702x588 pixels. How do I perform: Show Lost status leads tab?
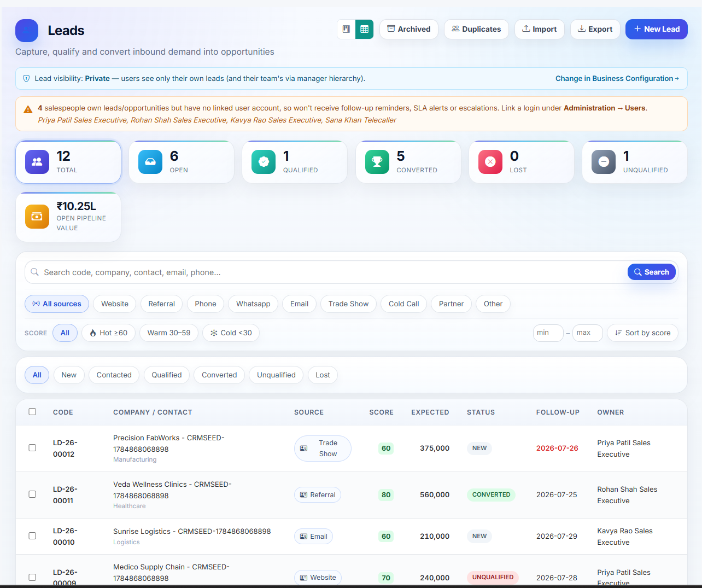pos(323,375)
